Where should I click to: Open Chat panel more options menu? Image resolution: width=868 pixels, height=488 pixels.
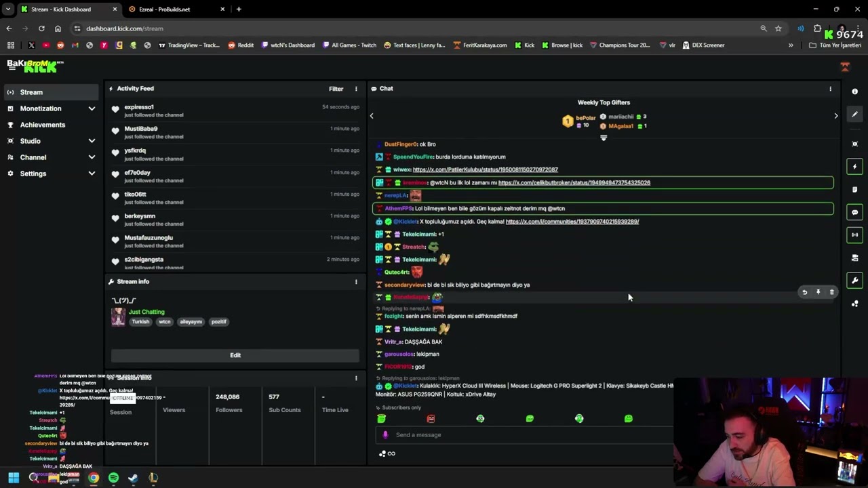pos(830,89)
